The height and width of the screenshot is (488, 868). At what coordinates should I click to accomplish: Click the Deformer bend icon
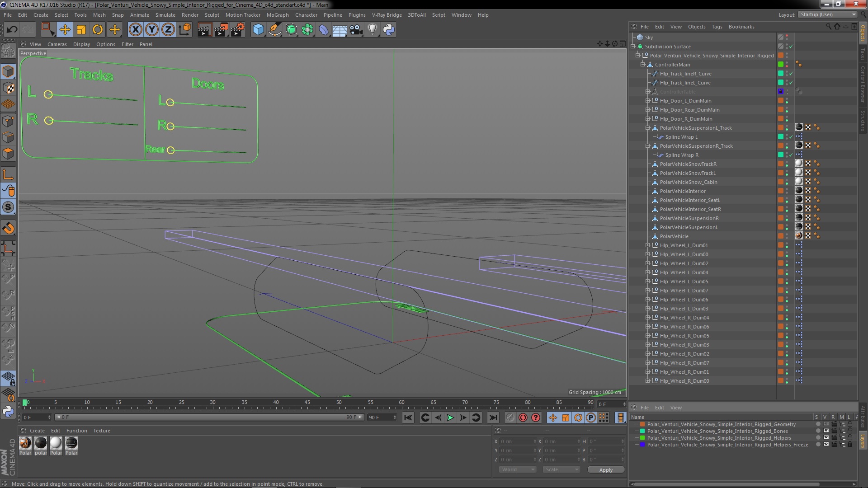point(324,30)
